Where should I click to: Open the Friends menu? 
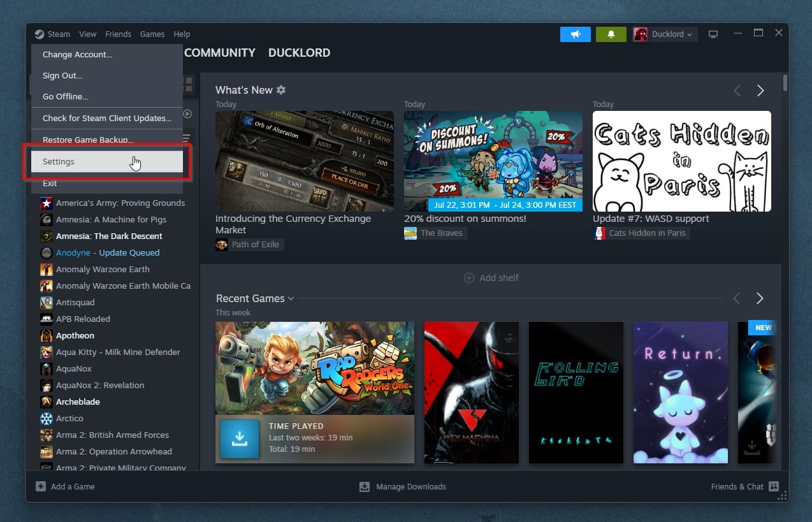click(x=118, y=34)
